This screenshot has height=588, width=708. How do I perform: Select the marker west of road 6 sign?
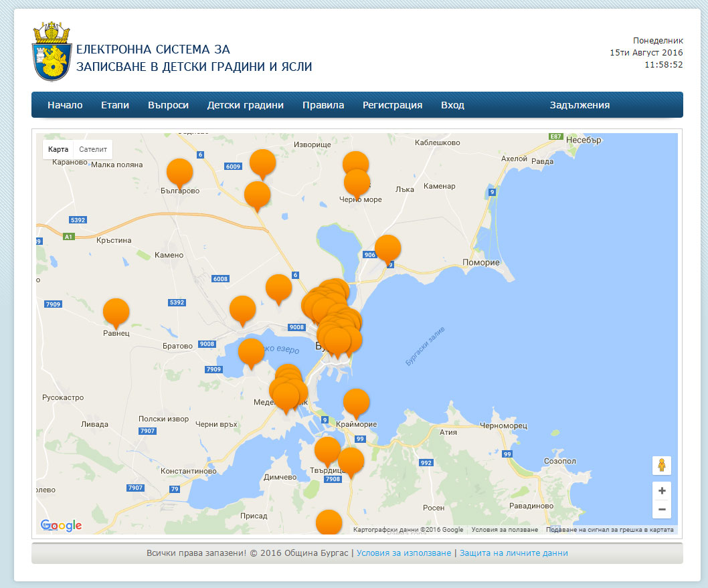[x=278, y=288]
